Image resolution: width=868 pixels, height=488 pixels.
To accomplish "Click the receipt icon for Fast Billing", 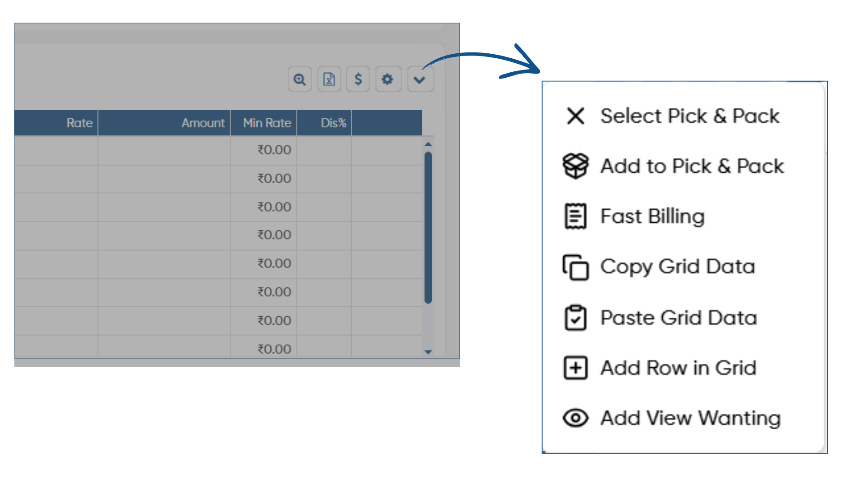I will (x=576, y=216).
